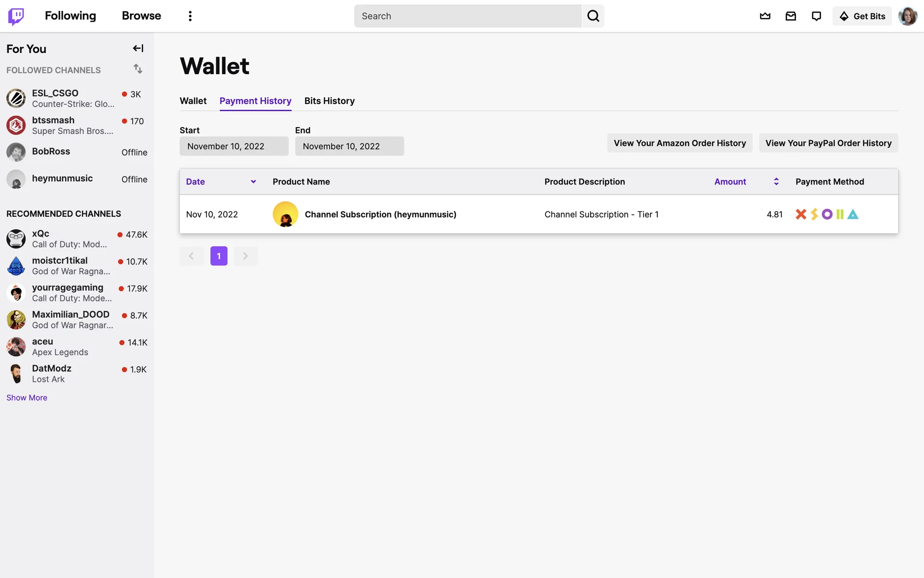This screenshot has height=578, width=924.
Task: Open the three-dot more options menu
Action: click(x=190, y=16)
